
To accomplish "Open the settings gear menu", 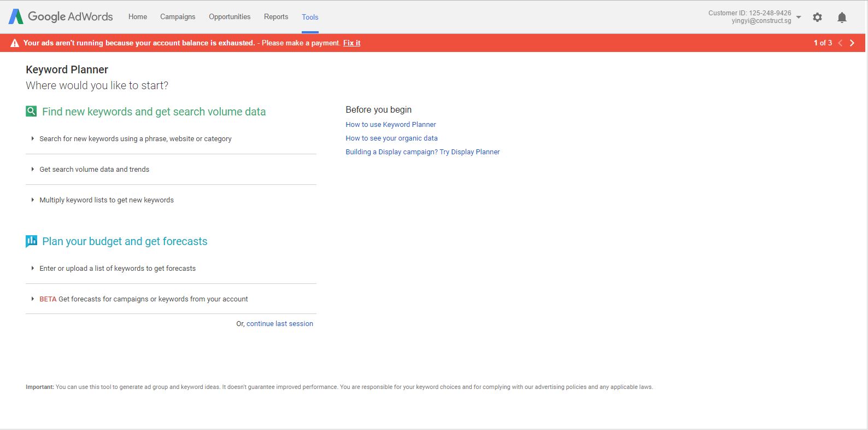I will (817, 18).
